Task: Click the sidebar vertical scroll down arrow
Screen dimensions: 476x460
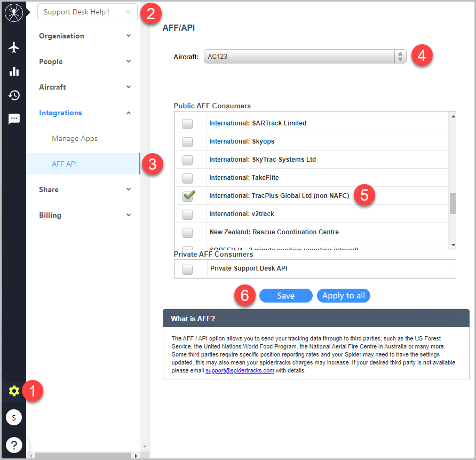Action: click(x=145, y=447)
